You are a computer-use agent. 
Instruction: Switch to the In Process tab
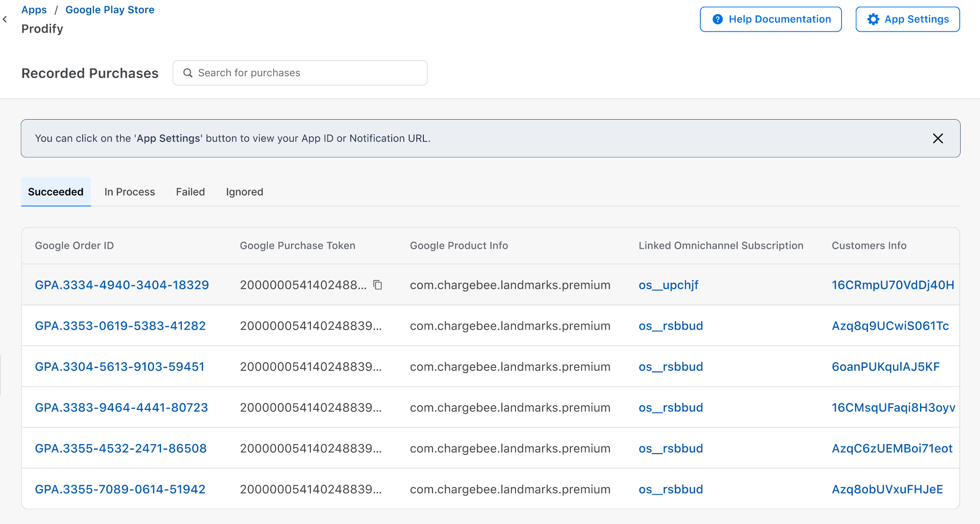[x=129, y=192]
